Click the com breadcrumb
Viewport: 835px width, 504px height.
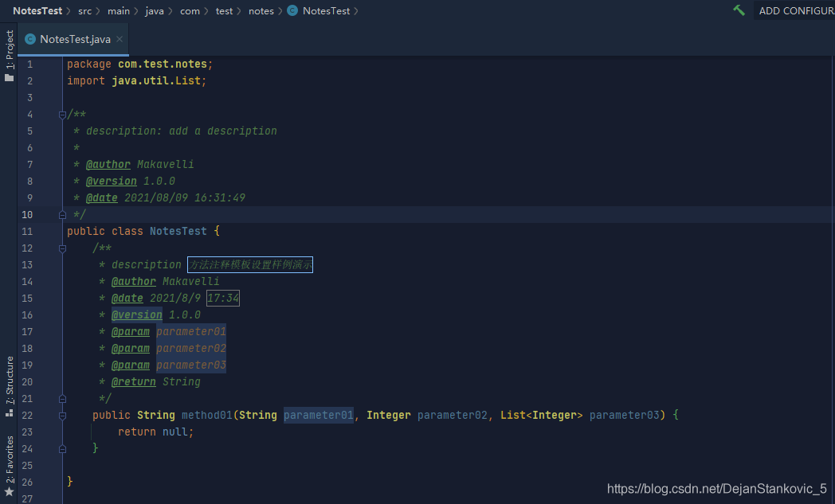tap(190, 10)
